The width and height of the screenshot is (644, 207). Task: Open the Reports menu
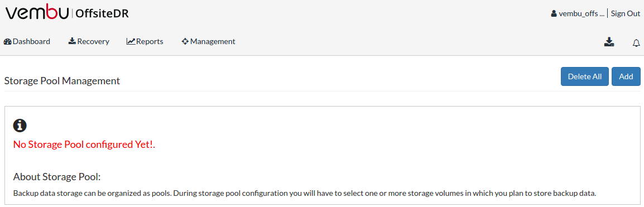pyautogui.click(x=145, y=41)
